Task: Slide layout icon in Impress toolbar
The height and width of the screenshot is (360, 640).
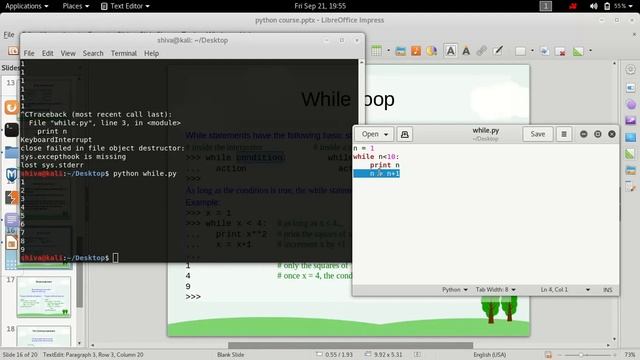Action: [578, 51]
